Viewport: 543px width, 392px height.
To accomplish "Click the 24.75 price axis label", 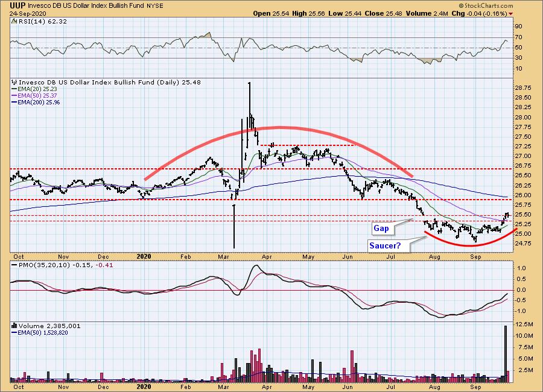I will [523, 244].
